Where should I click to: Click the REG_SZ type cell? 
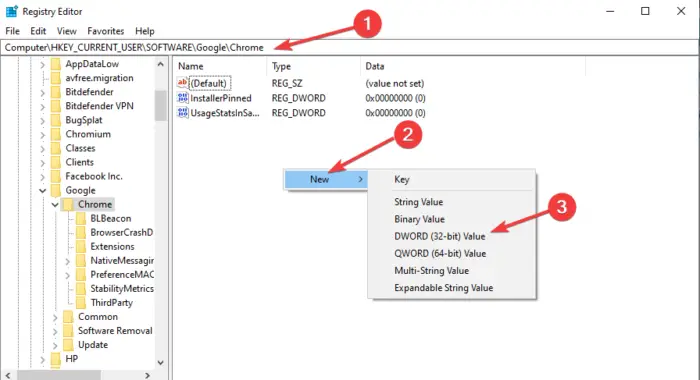(287, 84)
